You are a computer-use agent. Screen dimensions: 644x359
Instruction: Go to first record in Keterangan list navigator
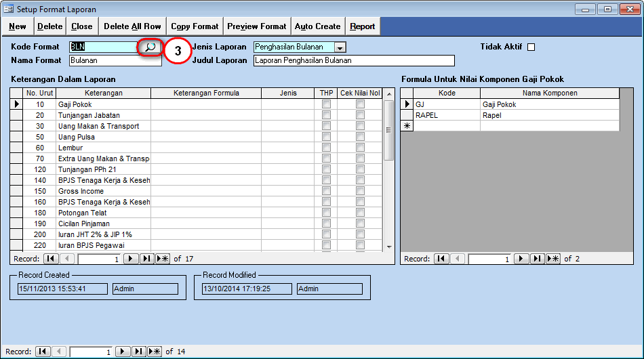pyautogui.click(x=51, y=259)
